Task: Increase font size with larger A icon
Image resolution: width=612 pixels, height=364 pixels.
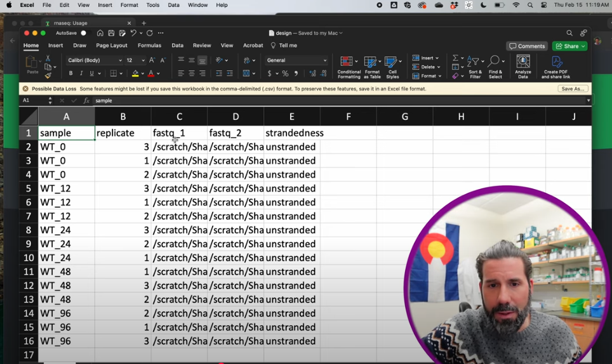Action: coord(152,60)
